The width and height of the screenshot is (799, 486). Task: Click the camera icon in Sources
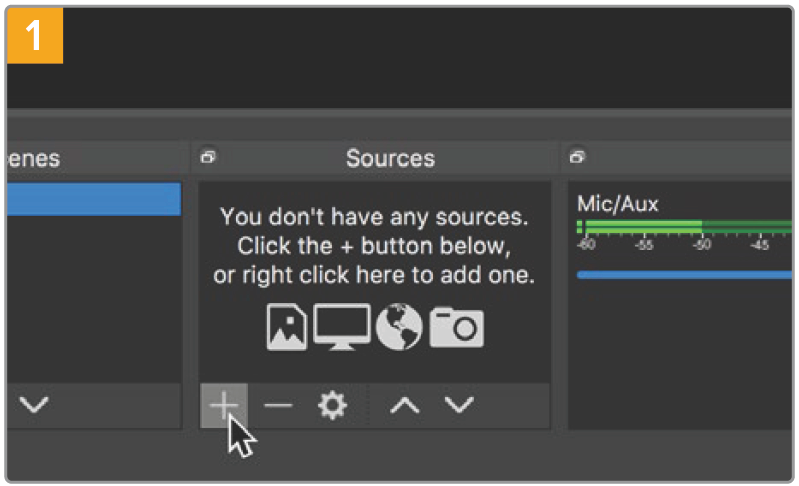click(457, 327)
